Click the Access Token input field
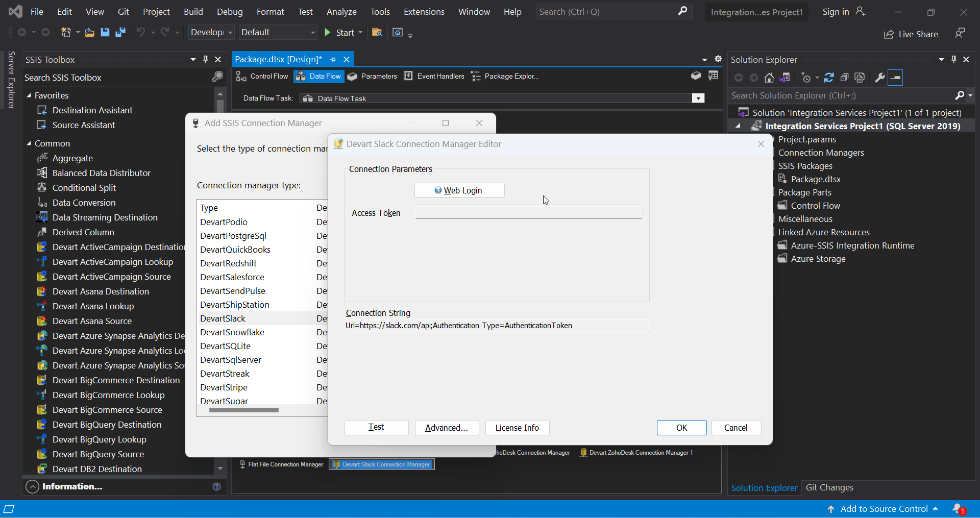The width and height of the screenshot is (980, 518). pos(528,213)
